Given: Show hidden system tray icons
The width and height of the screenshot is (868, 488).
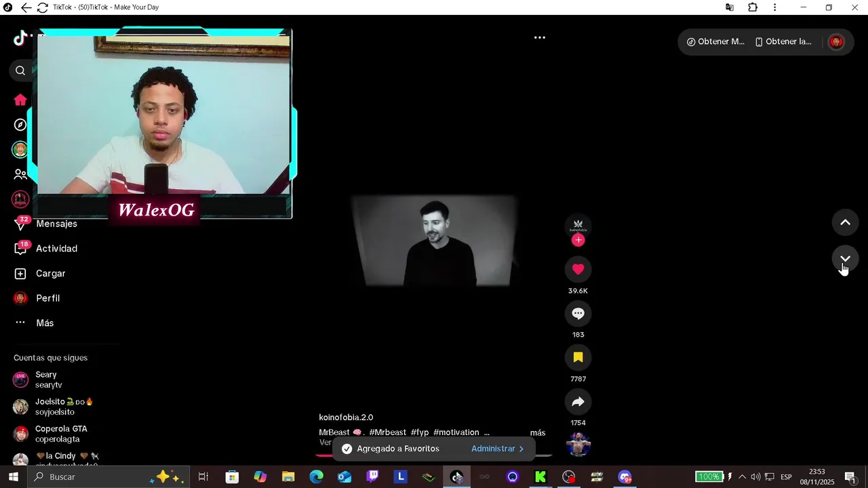Looking at the screenshot, I should pyautogui.click(x=742, y=477).
